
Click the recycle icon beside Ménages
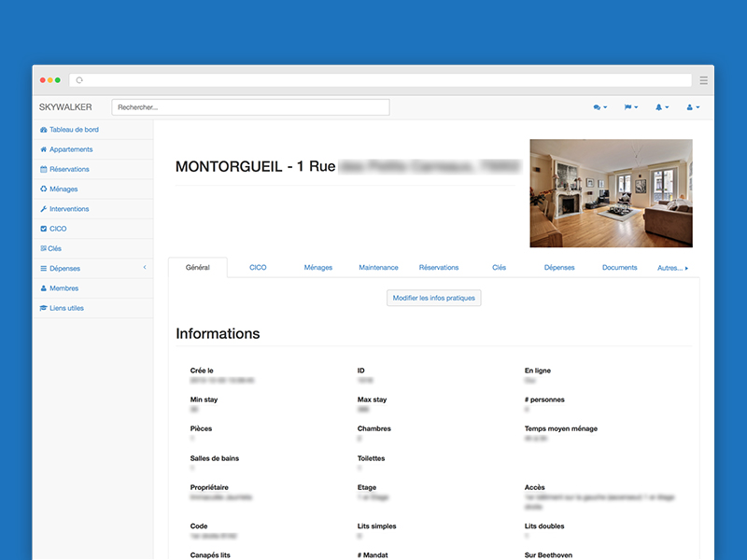[x=43, y=189]
